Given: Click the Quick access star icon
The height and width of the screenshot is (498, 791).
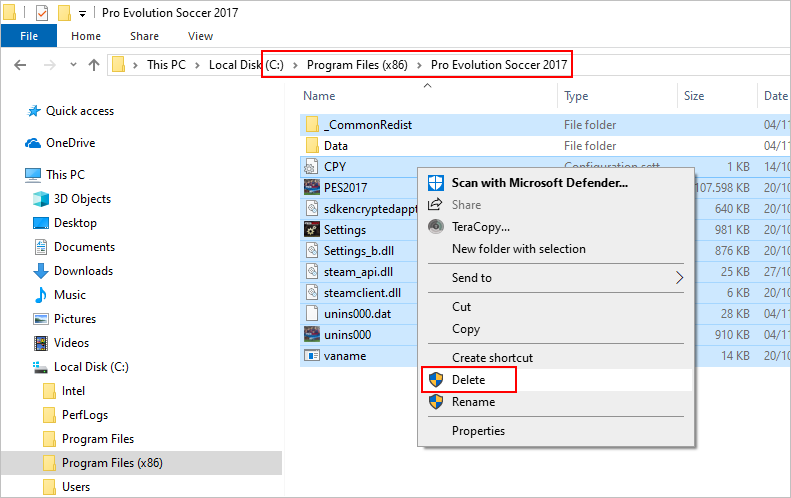Looking at the screenshot, I should coord(34,111).
